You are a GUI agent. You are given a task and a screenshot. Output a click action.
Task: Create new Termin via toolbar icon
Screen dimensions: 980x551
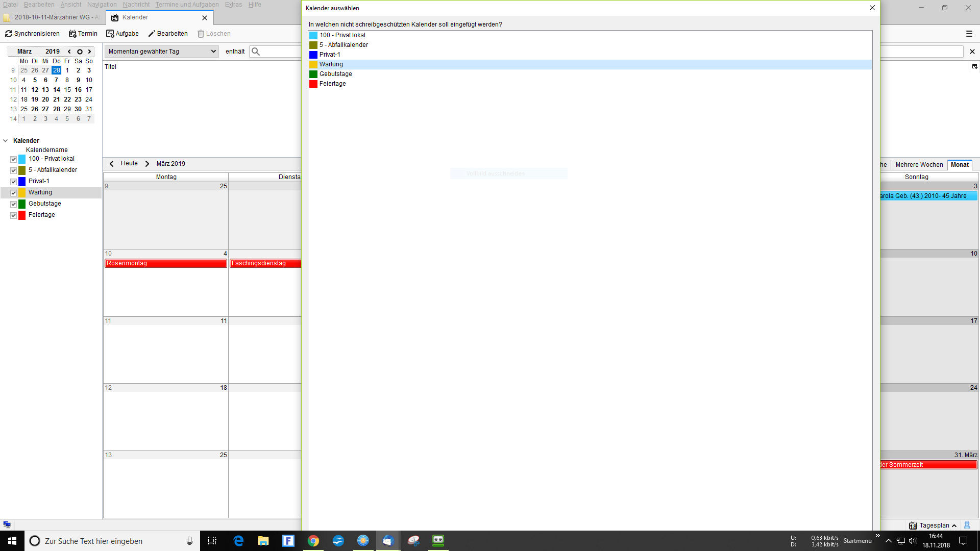coord(72,34)
